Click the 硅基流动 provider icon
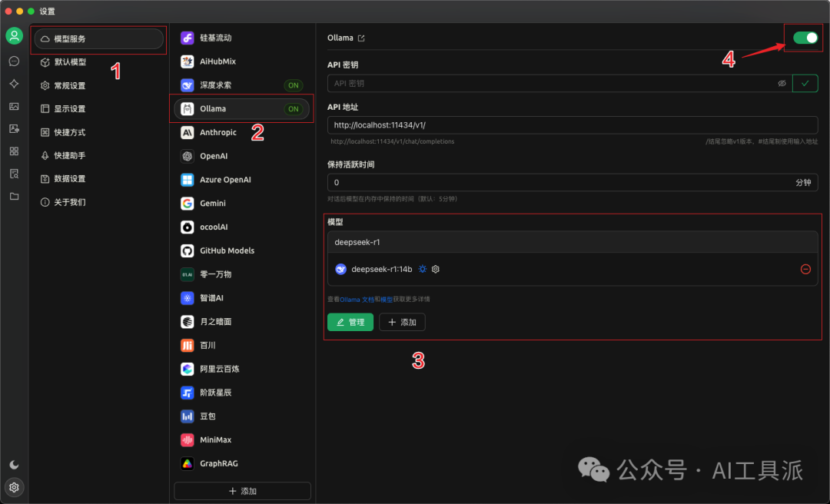Viewport: 830px width, 504px height. point(188,38)
